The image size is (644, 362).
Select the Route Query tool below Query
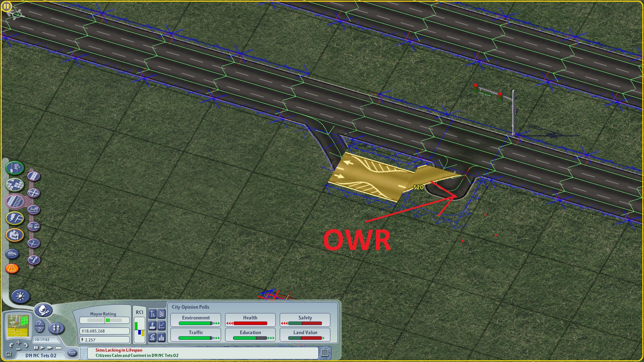(40, 329)
